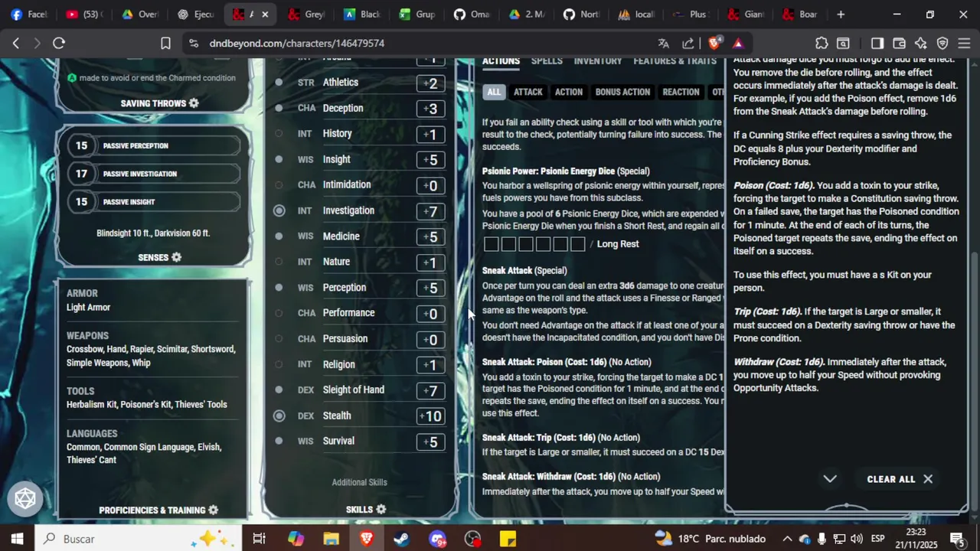Image resolution: width=980 pixels, height=551 pixels.
Task: Open the Senses settings gear
Action: tap(176, 257)
